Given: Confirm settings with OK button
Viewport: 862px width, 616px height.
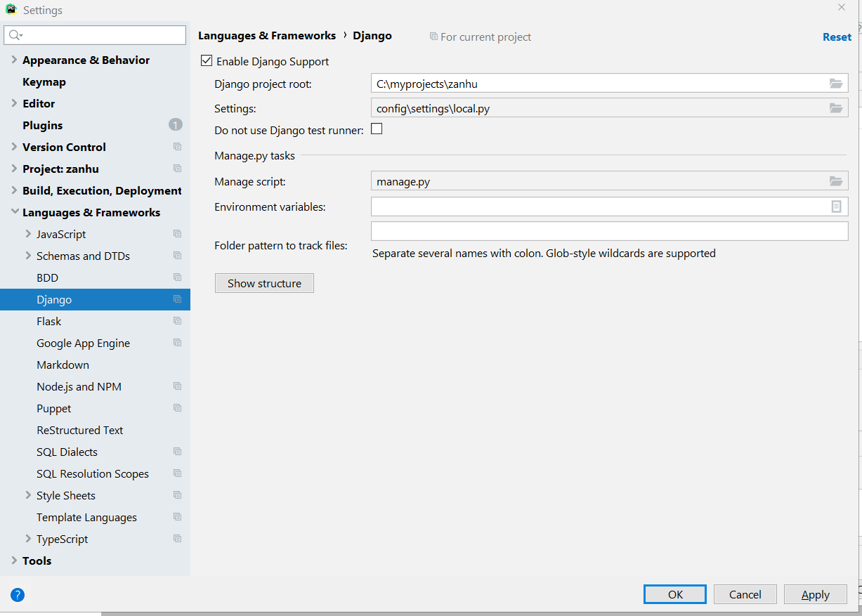Looking at the screenshot, I should tap(675, 594).
